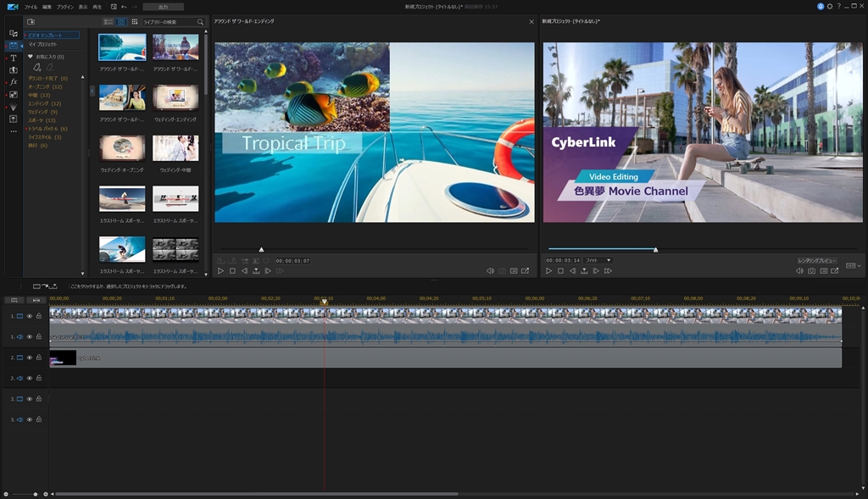Play the project in right preview window

pos(548,271)
